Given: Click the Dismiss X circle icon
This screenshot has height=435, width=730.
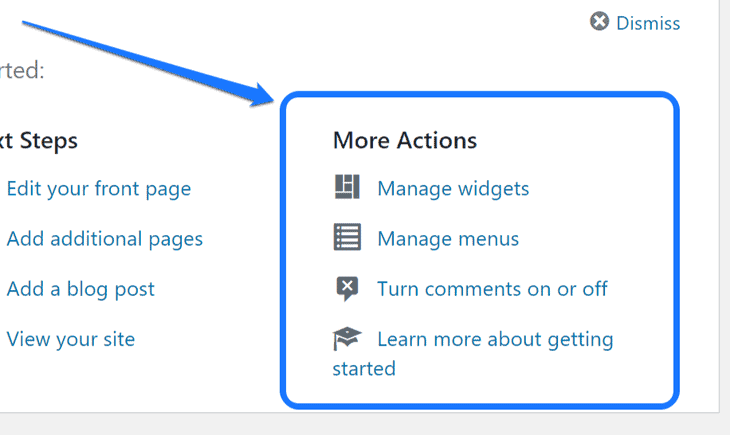Looking at the screenshot, I should [x=600, y=22].
